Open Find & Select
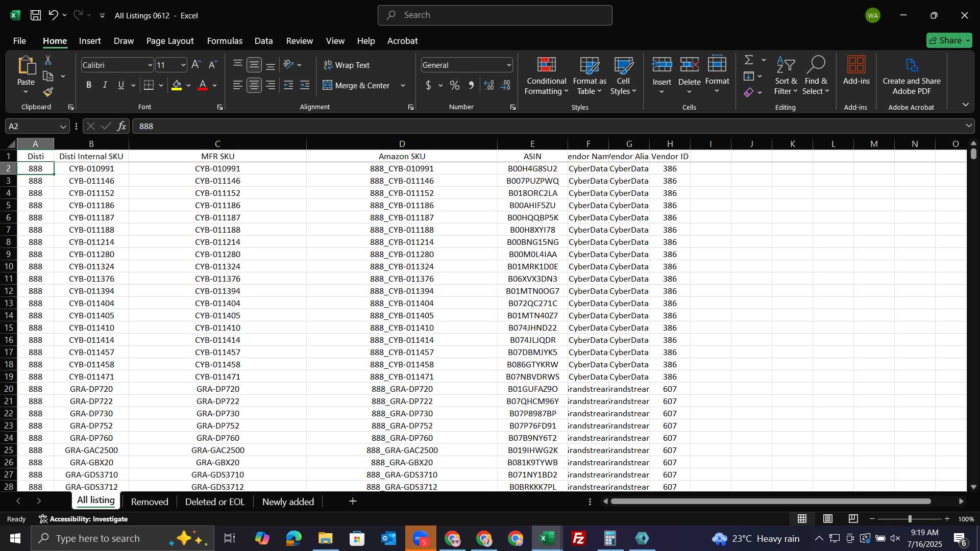 [815, 76]
